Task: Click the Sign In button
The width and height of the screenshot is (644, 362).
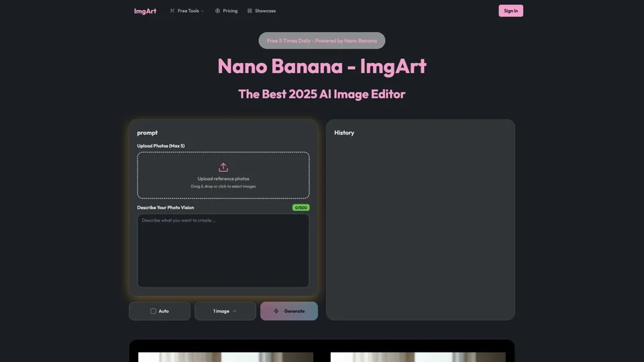Action: point(511,11)
